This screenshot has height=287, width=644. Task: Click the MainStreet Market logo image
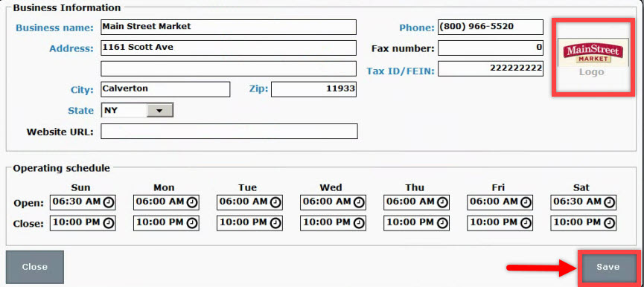[593, 54]
